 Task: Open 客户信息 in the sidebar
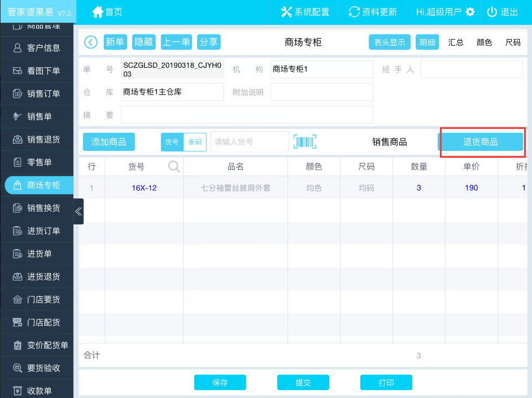click(x=37, y=48)
